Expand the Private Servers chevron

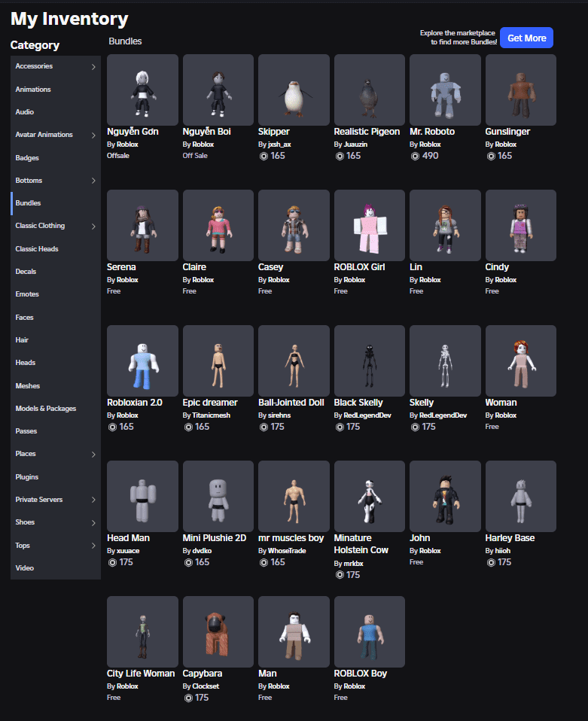tap(93, 500)
